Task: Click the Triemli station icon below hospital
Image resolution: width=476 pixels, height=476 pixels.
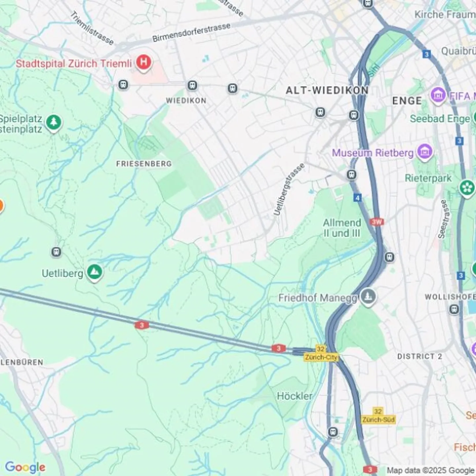Action: tap(123, 85)
